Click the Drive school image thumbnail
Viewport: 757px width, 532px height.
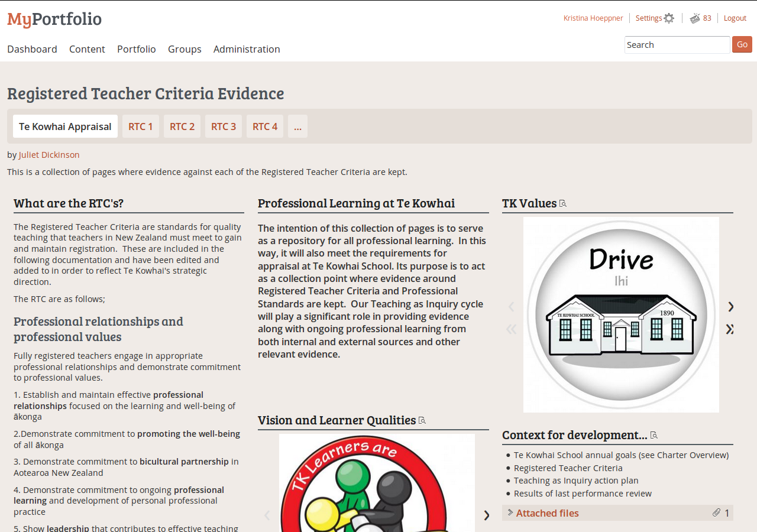(621, 314)
